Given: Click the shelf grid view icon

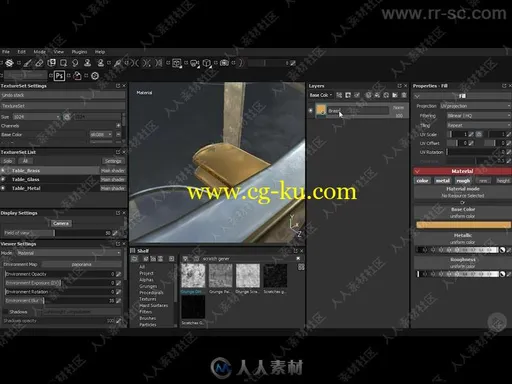Looking at the screenshot, I should 301,267.
